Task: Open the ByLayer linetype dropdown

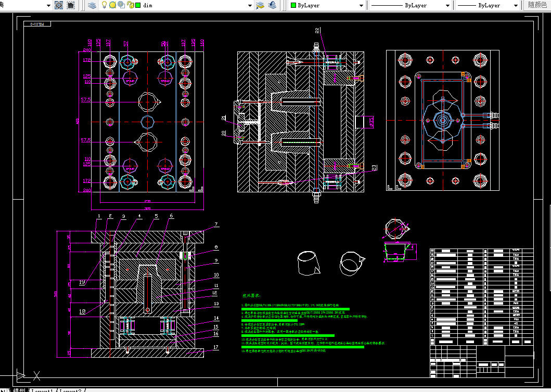Action: tap(447, 6)
